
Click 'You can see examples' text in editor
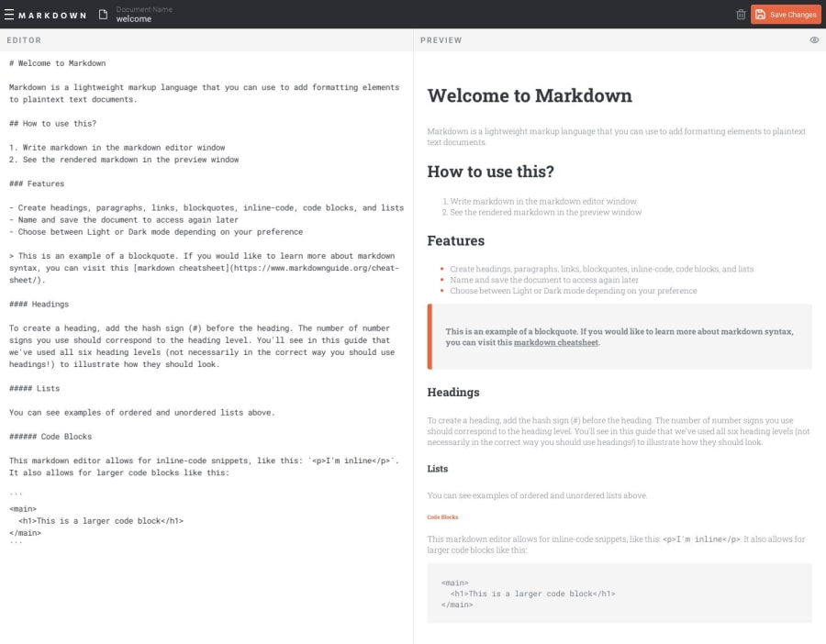[x=141, y=412]
